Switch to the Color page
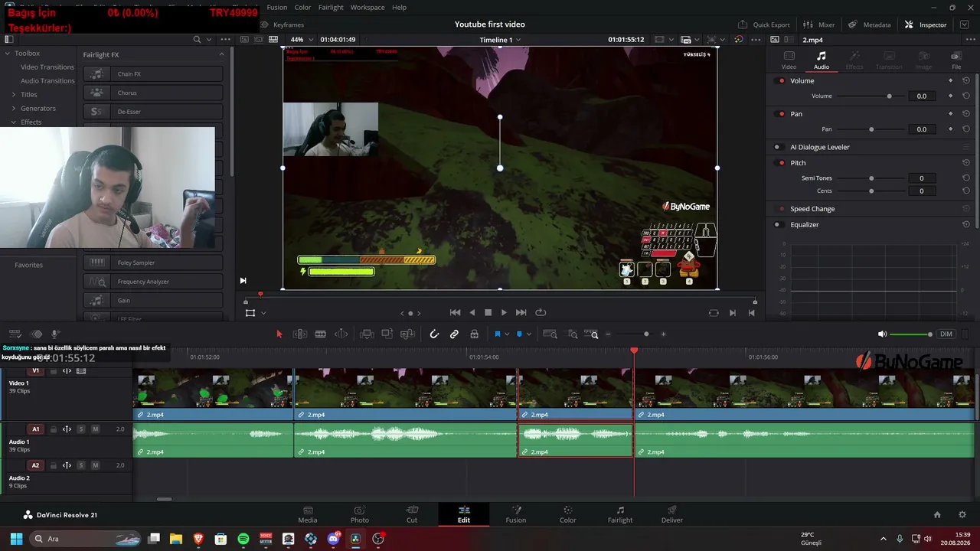The image size is (980, 551). coord(567,514)
